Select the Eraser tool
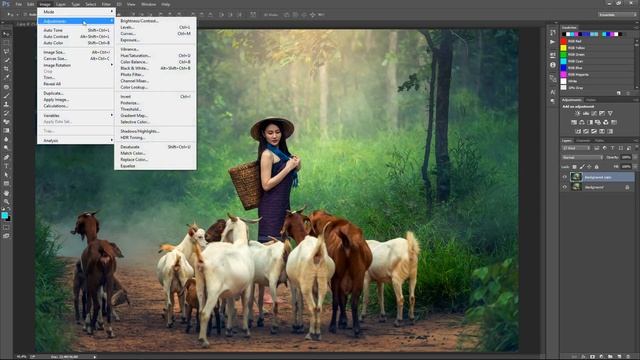Screen dimensions: 640x360 coord(6,122)
